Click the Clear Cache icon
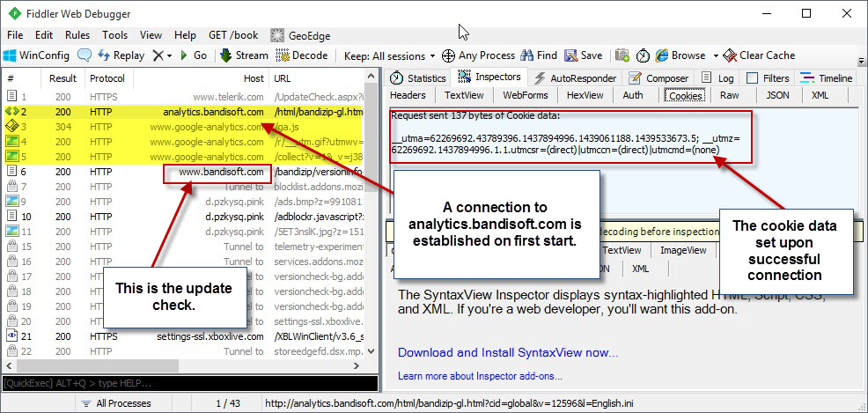 [x=730, y=55]
